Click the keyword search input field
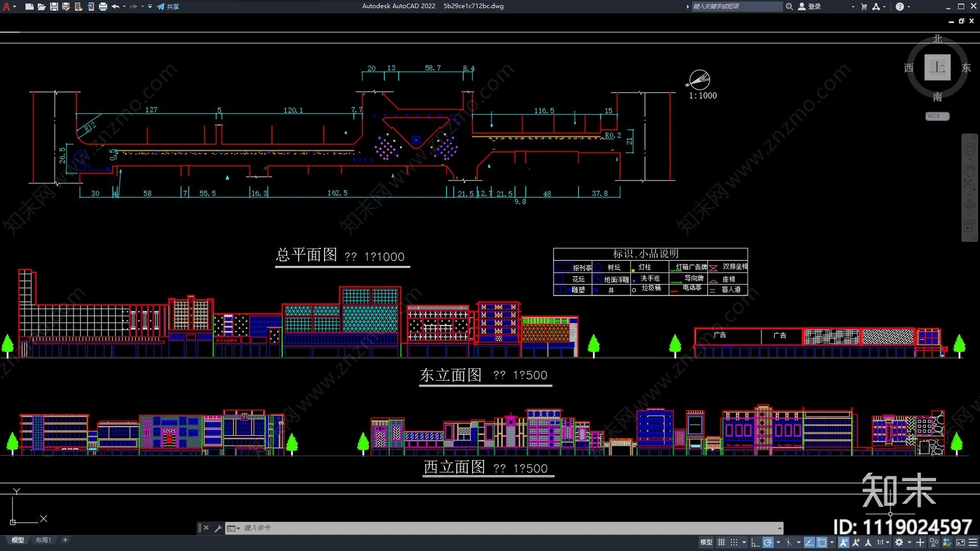This screenshot has width=980, height=551. tap(737, 6)
